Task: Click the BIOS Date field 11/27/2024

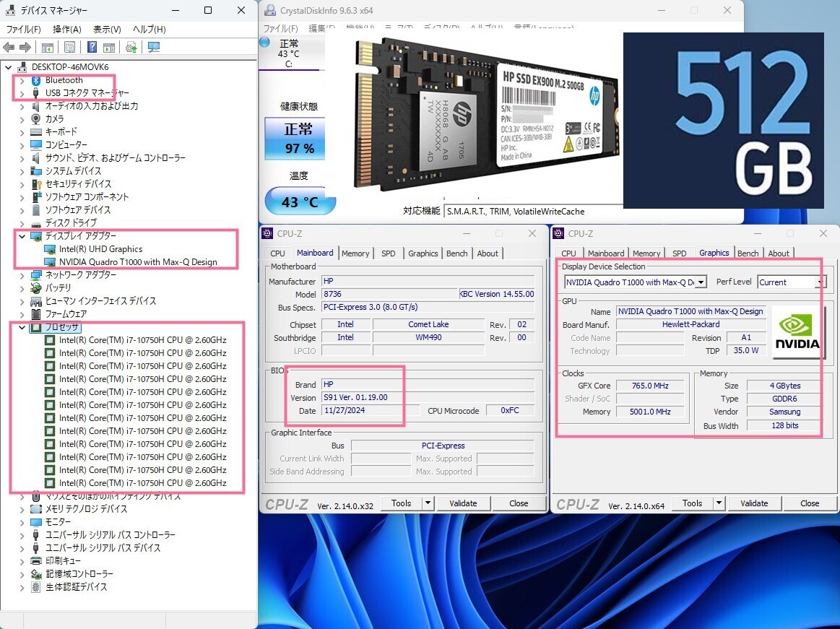Action: tap(371, 410)
